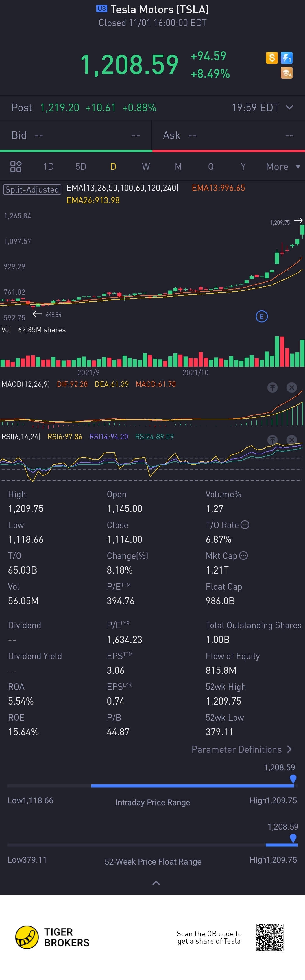Select the monthly M chart tab
This screenshot has width=305, height=980.
[x=178, y=166]
